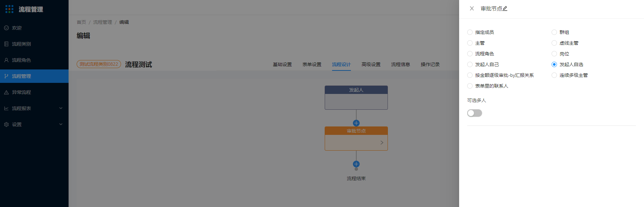
Task: Expand the 流程报表 submenu arrow
Action: pyautogui.click(x=61, y=108)
